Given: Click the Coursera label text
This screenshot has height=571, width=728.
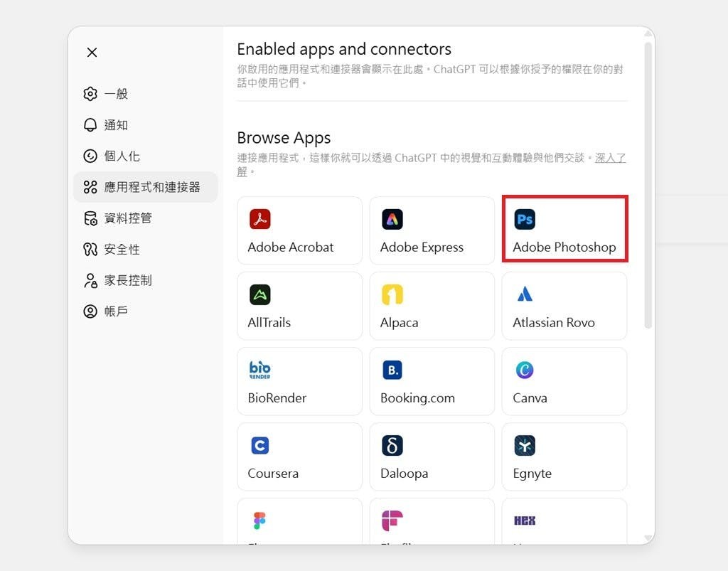Looking at the screenshot, I should [273, 473].
